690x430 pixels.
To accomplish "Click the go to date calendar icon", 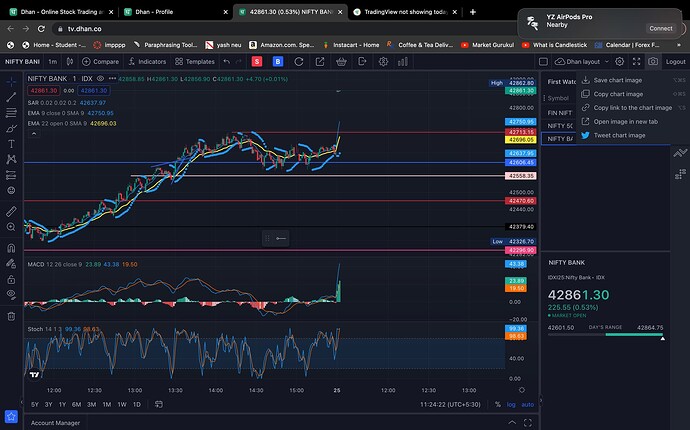I will pos(159,404).
